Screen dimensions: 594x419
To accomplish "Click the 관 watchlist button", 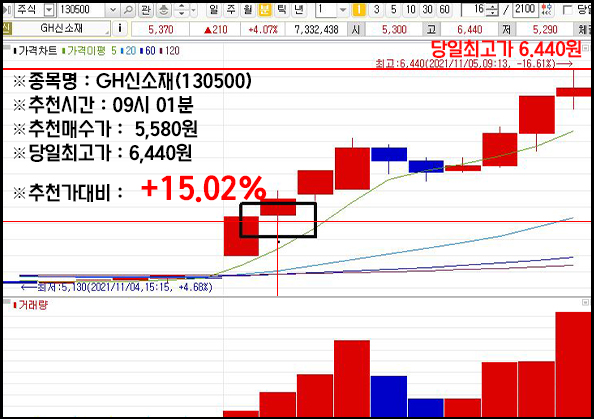I will pos(145,9).
